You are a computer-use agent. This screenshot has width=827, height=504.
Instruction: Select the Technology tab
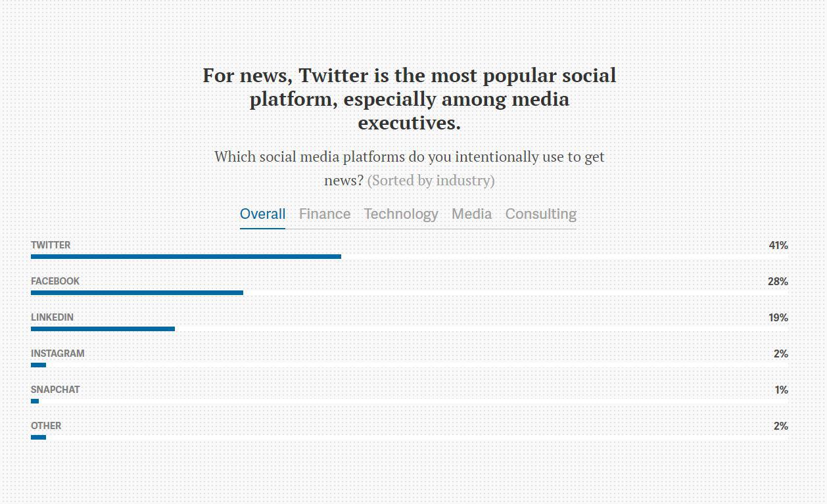pyautogui.click(x=401, y=214)
